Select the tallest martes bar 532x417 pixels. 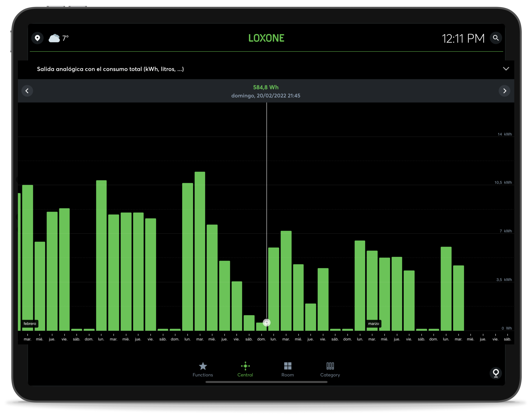pos(200,252)
